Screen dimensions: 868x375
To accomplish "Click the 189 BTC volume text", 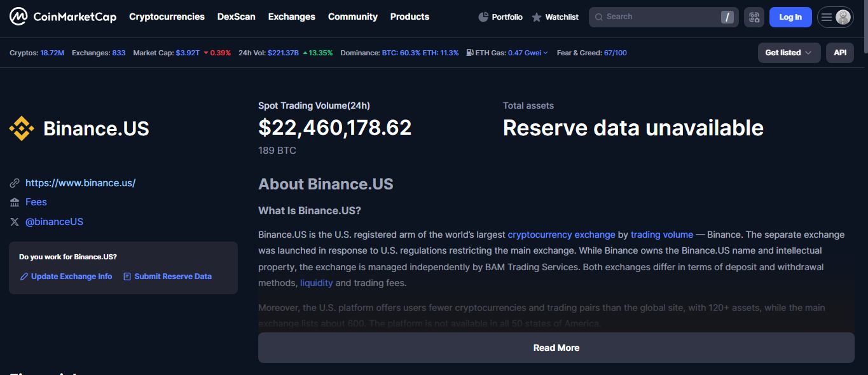I will [x=277, y=151].
